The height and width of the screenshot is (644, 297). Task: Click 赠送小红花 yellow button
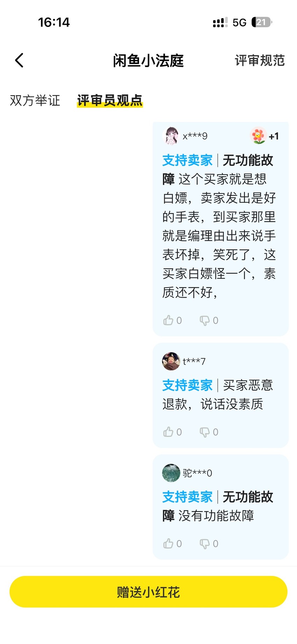pyautogui.click(x=148, y=592)
